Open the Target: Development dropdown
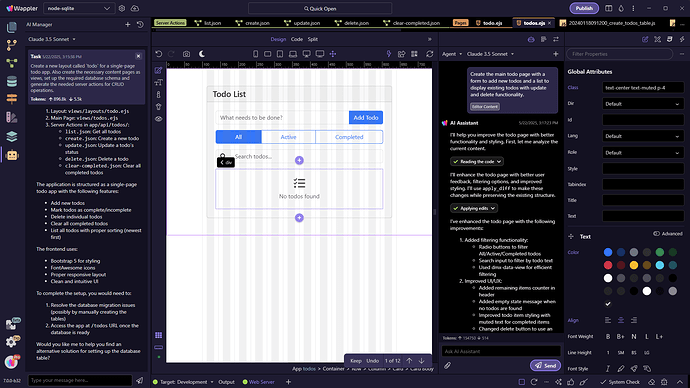The height and width of the screenshot is (388, 690). click(183, 382)
